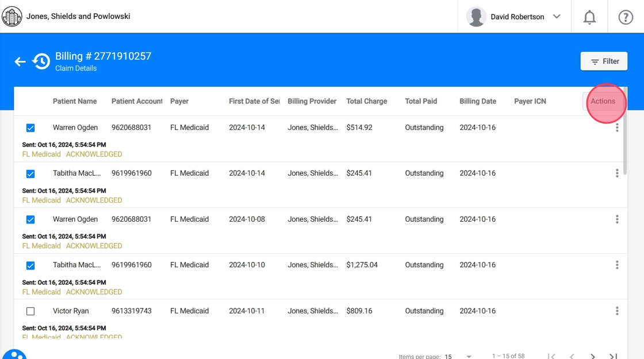This screenshot has height=359, width=644.
Task: Open row menu for the $1,275.04 claim
Action: coord(617,265)
